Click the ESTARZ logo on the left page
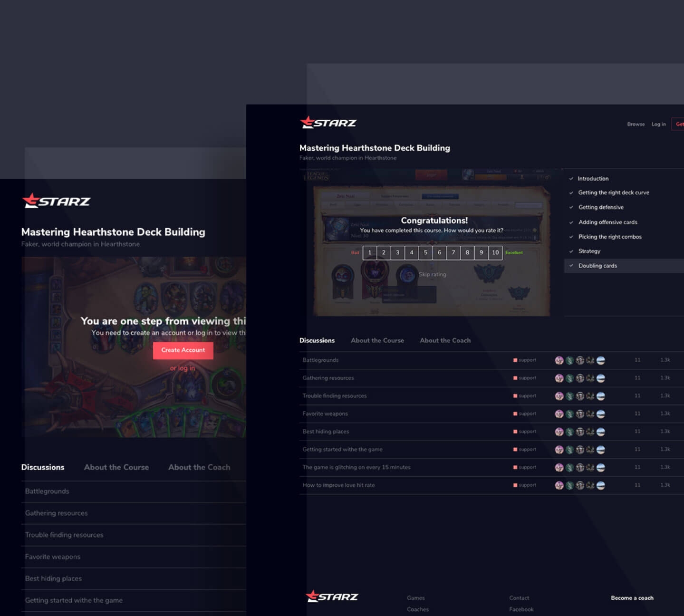684x616 pixels. point(56,201)
